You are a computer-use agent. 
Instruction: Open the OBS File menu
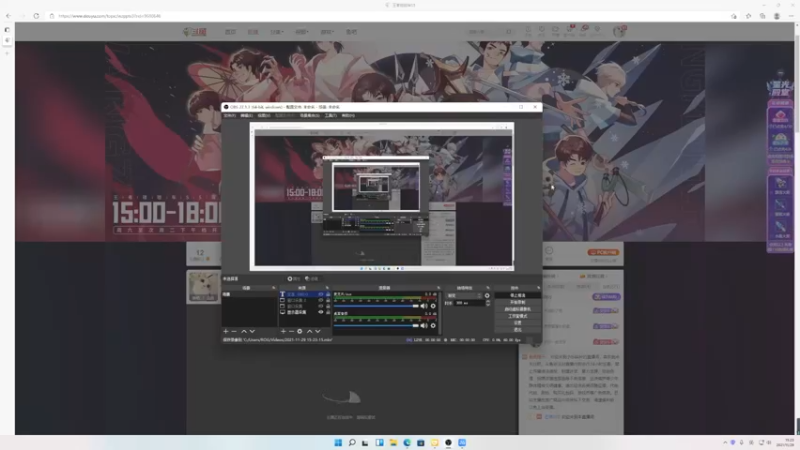click(x=230, y=115)
